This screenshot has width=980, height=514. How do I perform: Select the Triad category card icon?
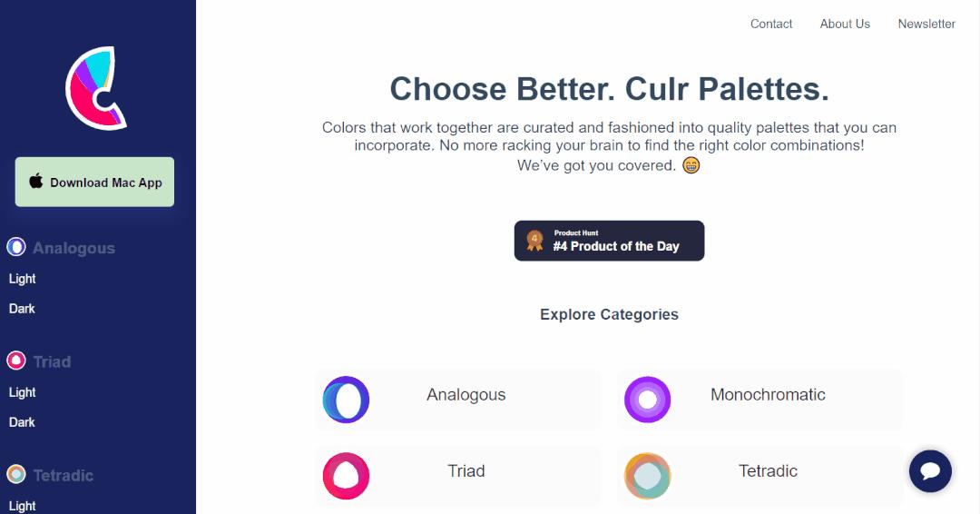point(346,476)
